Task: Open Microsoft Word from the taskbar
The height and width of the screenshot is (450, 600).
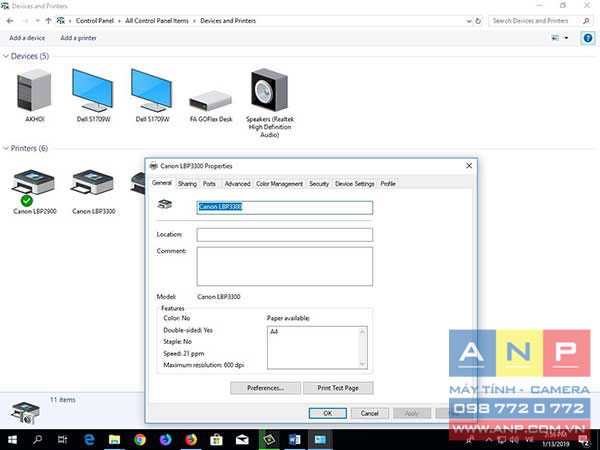Action: point(294,440)
